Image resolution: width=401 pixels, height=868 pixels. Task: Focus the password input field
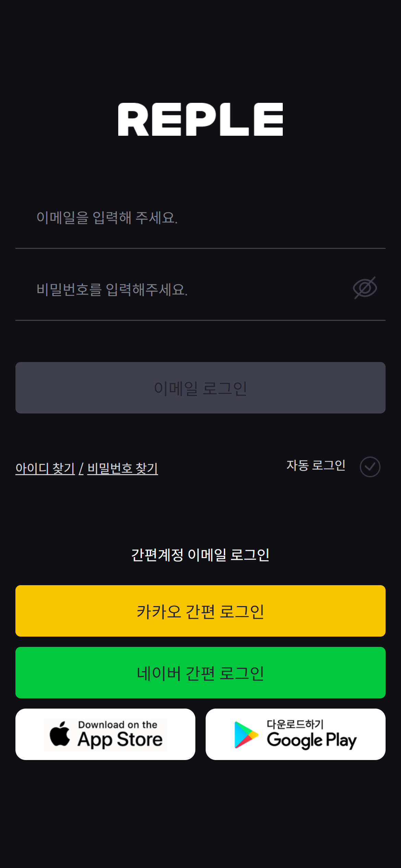[x=185, y=290]
